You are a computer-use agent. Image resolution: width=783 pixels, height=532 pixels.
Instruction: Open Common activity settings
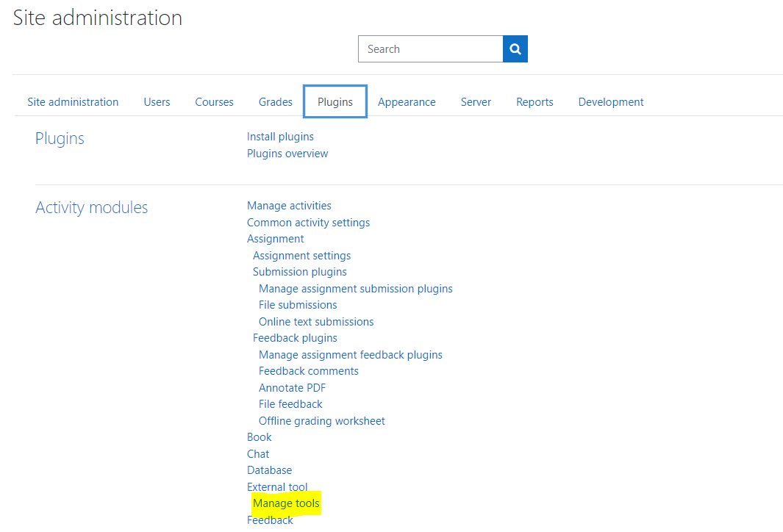click(x=308, y=223)
